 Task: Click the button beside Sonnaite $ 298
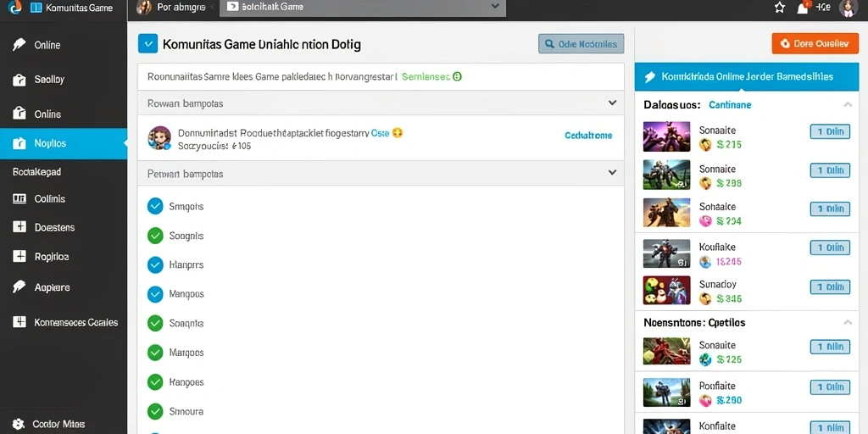click(830, 170)
